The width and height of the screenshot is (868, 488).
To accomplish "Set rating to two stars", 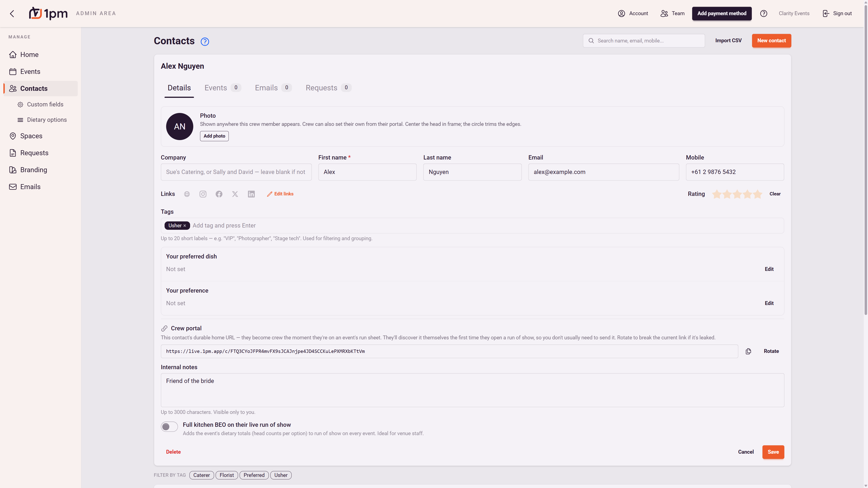I will (727, 194).
